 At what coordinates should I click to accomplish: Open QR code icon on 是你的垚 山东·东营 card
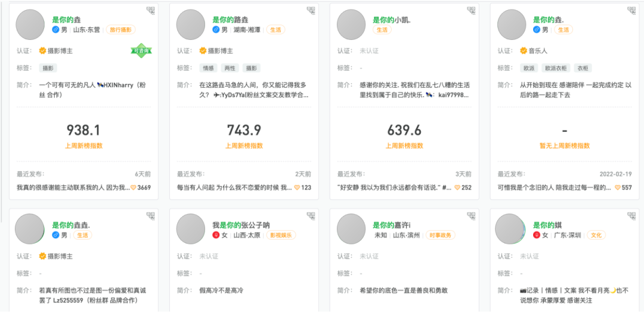150,11
